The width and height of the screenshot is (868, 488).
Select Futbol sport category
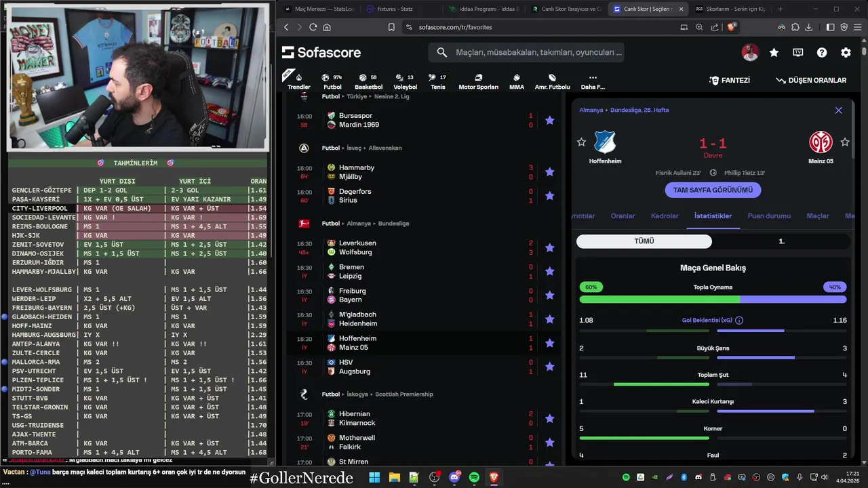pyautogui.click(x=332, y=81)
